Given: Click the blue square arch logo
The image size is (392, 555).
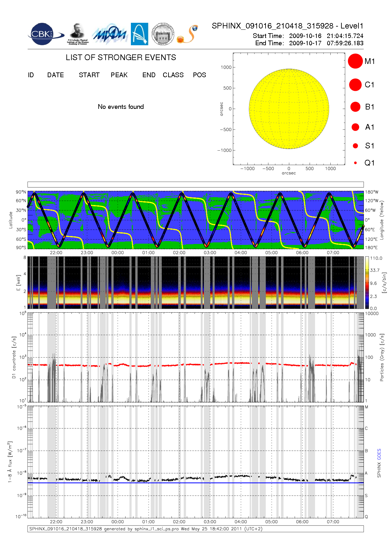Looking at the screenshot, I should pyautogui.click(x=139, y=34).
